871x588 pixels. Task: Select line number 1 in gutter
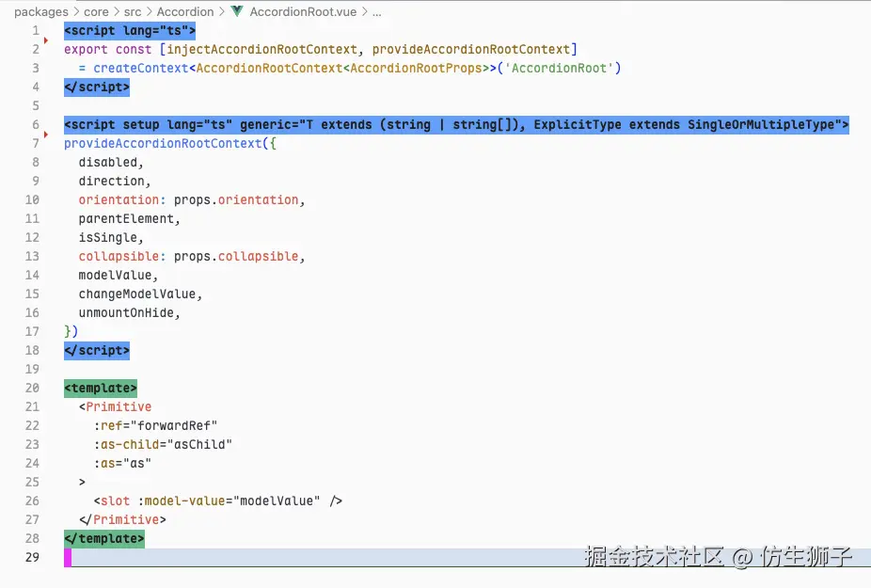click(36, 30)
